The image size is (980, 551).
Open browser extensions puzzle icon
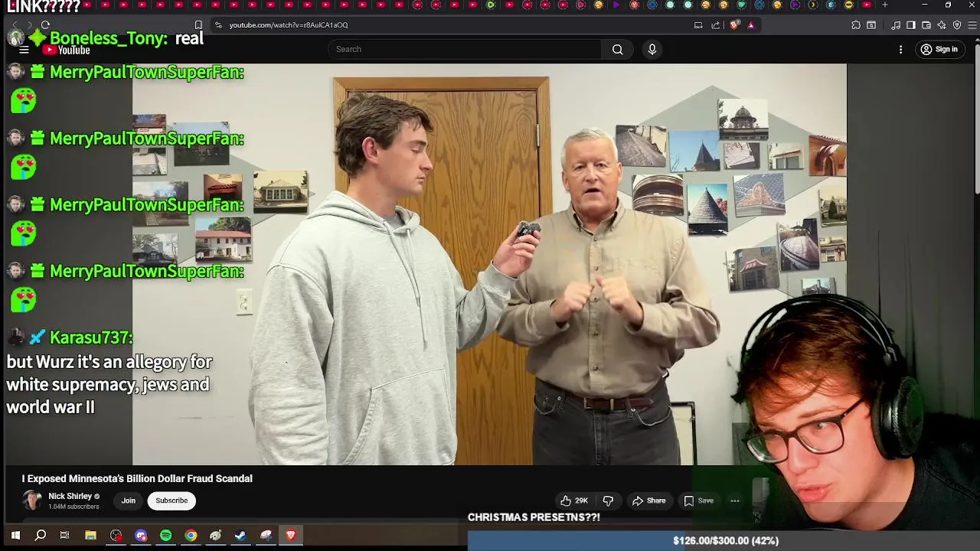(x=856, y=25)
